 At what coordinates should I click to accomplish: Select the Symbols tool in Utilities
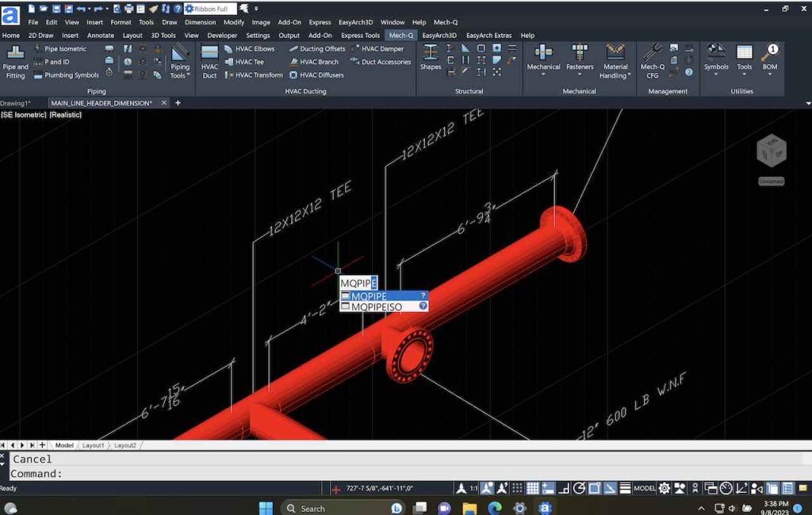click(716, 63)
